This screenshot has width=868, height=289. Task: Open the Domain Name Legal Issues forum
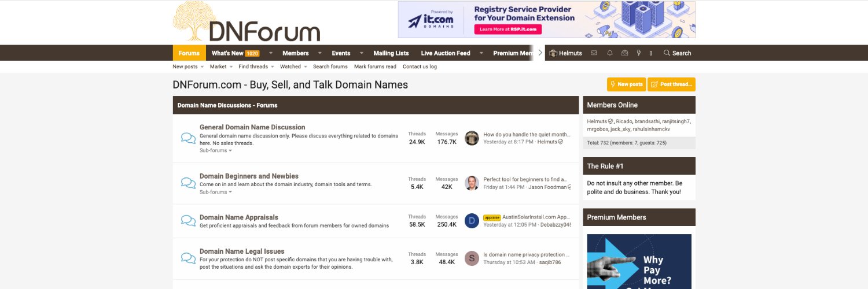pos(242,251)
